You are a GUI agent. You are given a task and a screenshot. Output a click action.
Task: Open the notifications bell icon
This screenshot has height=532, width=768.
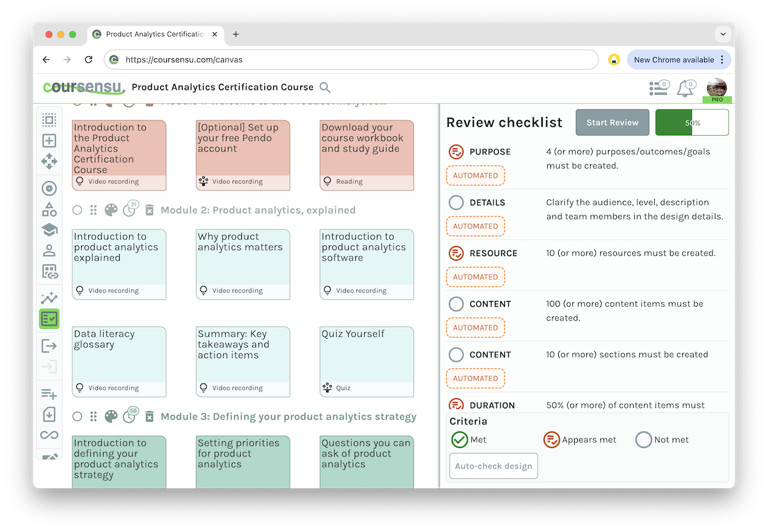pyautogui.click(x=685, y=88)
